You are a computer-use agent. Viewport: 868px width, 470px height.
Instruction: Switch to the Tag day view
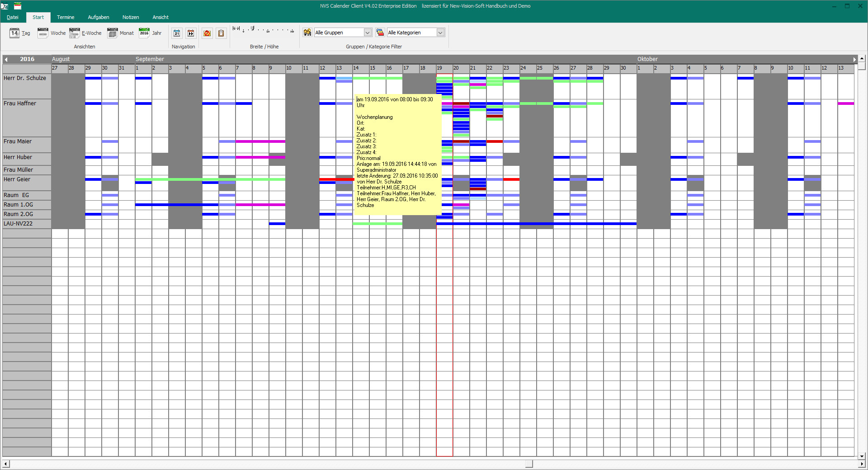click(20, 33)
